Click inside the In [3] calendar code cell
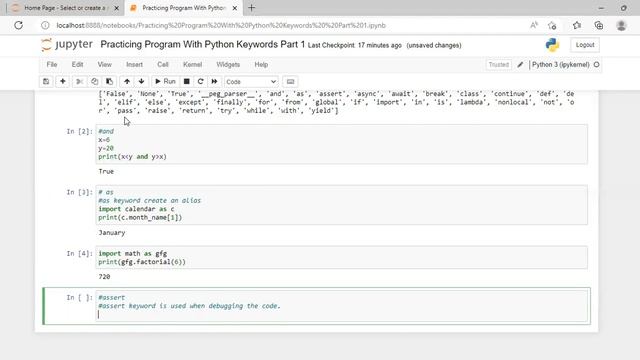This screenshot has width=640, height=360. pyautogui.click(x=342, y=205)
